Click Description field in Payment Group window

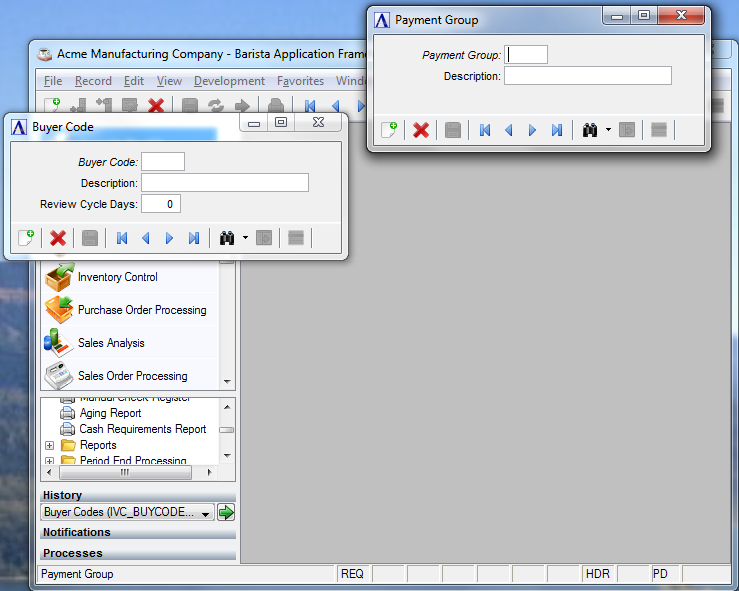588,76
